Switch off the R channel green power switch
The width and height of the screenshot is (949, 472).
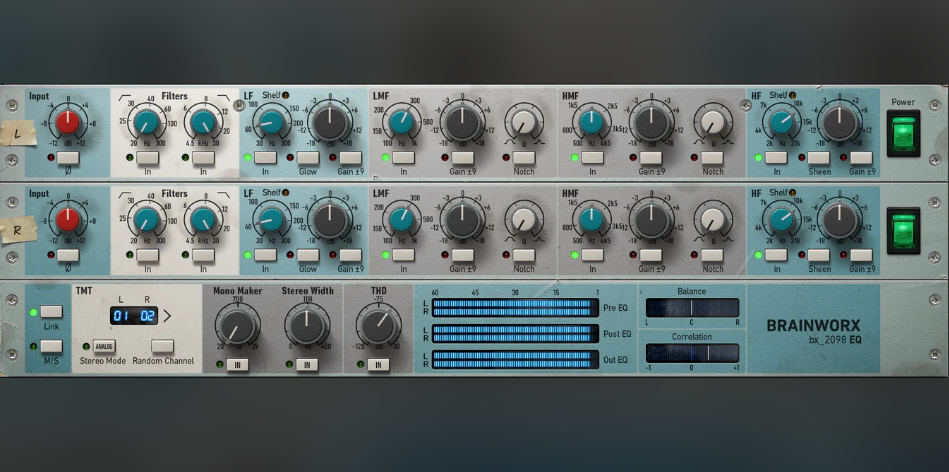903,231
